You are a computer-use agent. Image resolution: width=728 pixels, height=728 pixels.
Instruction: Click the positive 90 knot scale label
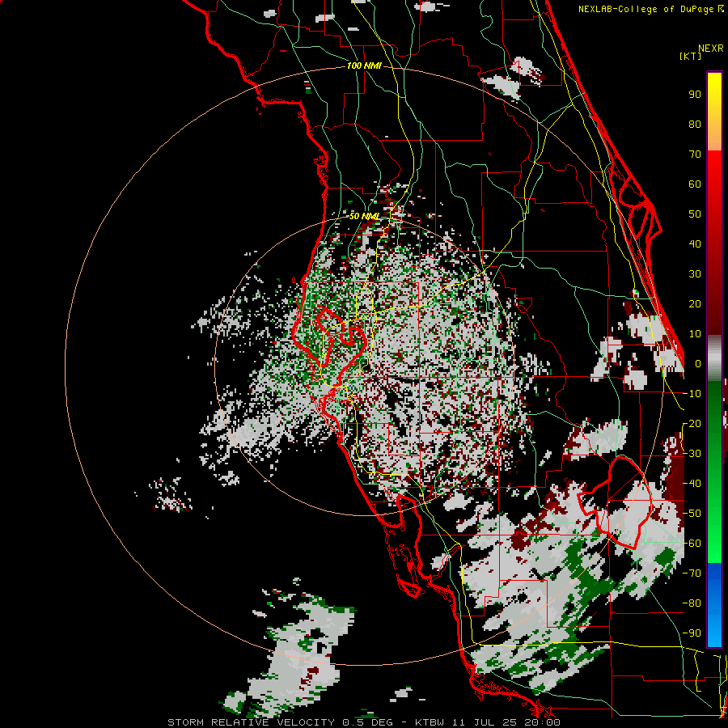[x=695, y=95]
